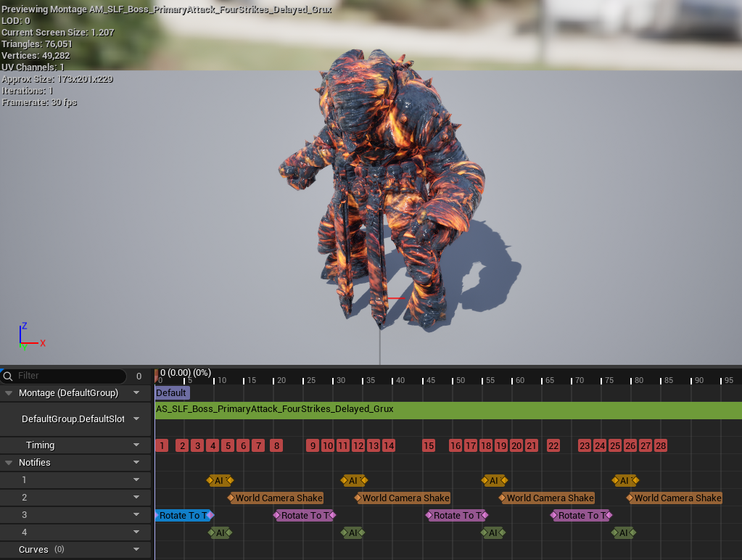Screen dimensions: 742x560
Task: Open notify track 2 options dropdown
Action: coord(136,498)
